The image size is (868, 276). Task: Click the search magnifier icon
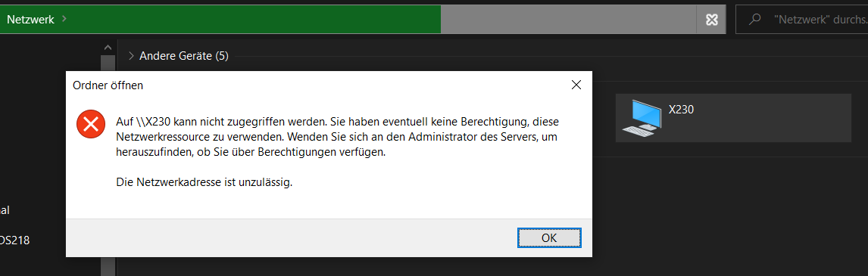754,20
